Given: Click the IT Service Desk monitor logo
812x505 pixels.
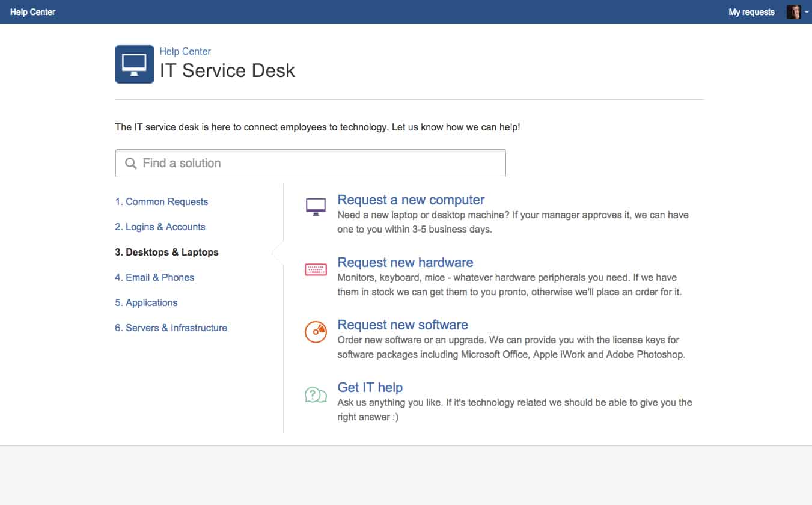Looking at the screenshot, I should (135, 64).
